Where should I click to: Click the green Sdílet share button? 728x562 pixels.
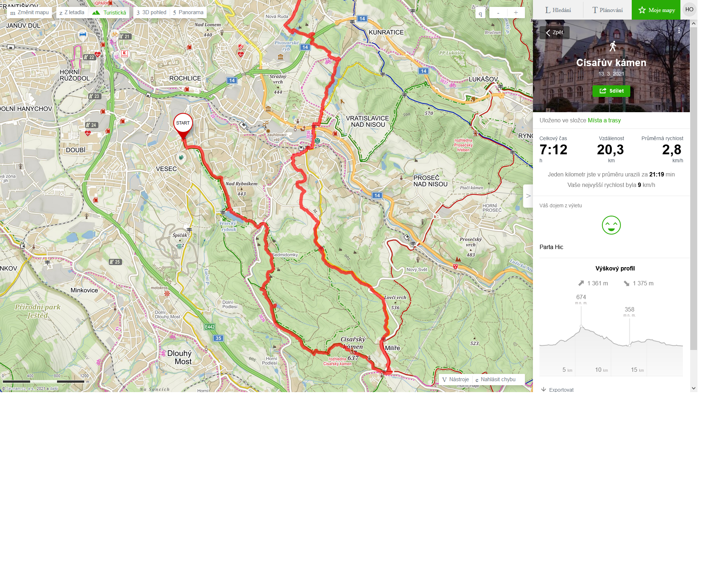(x=611, y=91)
